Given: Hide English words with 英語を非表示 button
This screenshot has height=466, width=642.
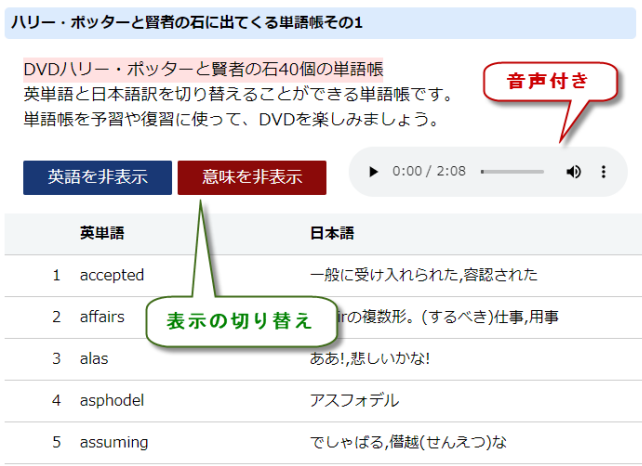Looking at the screenshot, I should coord(97,177).
